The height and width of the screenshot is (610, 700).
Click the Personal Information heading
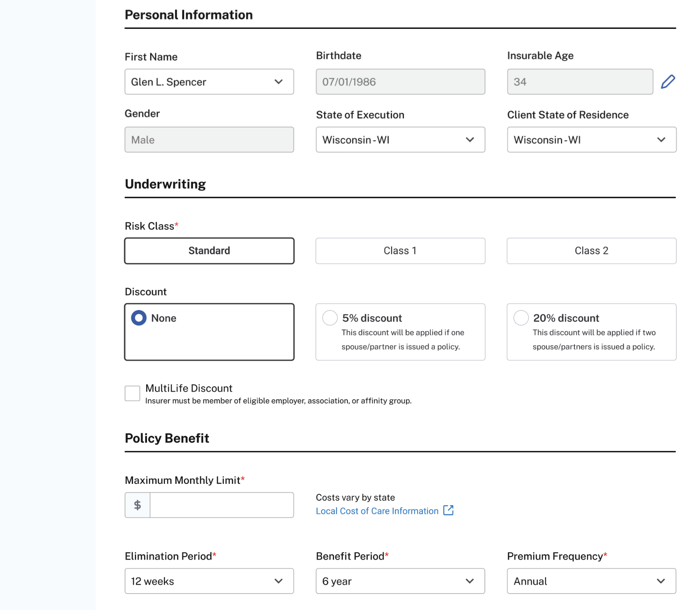[189, 15]
